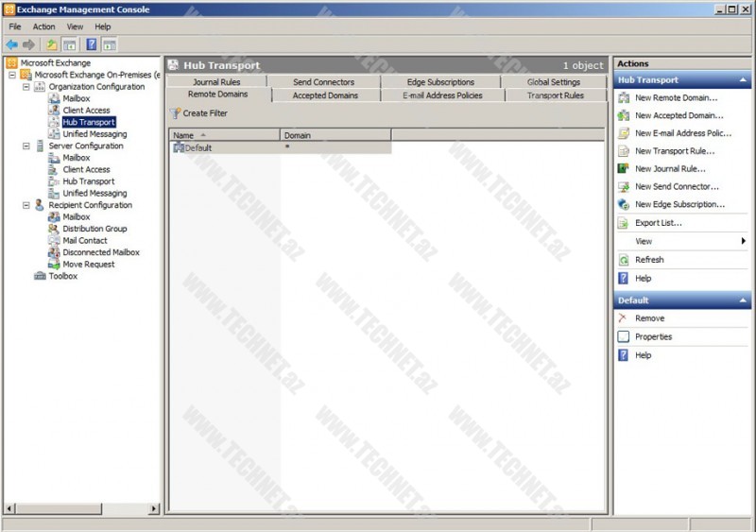Screen dimensions: 756x532
Task: Switch to the Accepted Domains tab
Action: click(325, 95)
